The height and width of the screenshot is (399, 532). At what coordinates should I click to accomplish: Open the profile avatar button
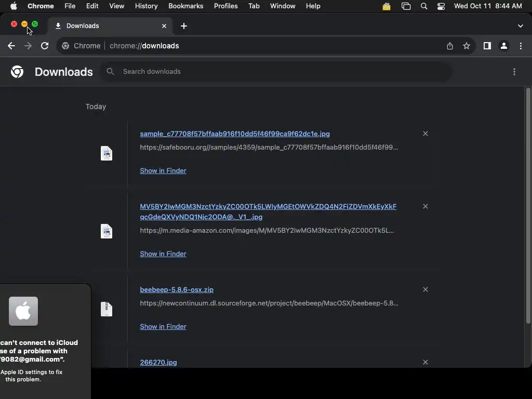click(504, 46)
